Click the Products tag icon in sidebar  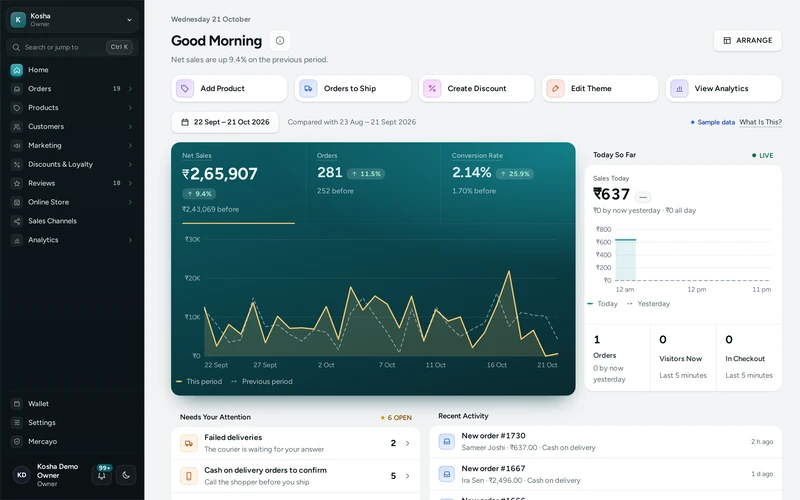tap(17, 108)
